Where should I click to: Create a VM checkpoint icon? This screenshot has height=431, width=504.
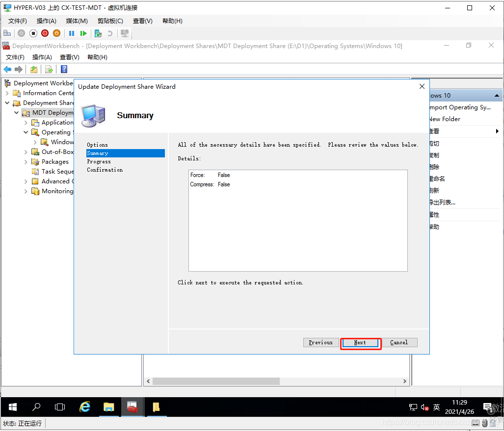[98, 33]
